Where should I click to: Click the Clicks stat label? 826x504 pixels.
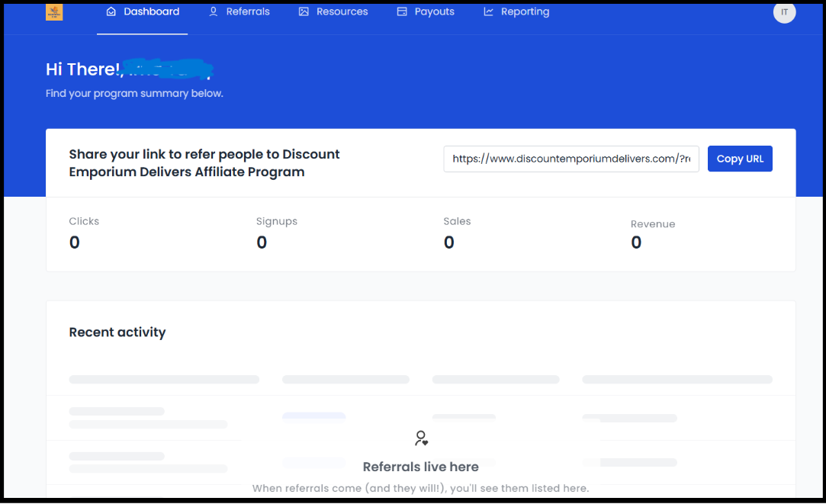pos(84,221)
